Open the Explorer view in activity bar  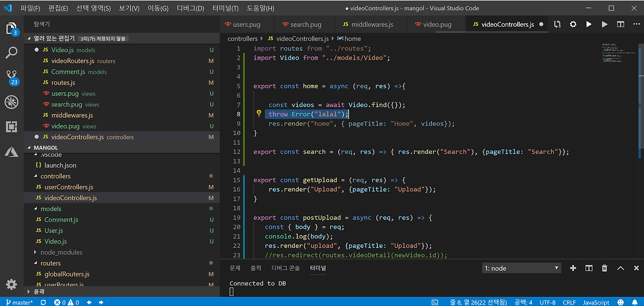[11, 29]
